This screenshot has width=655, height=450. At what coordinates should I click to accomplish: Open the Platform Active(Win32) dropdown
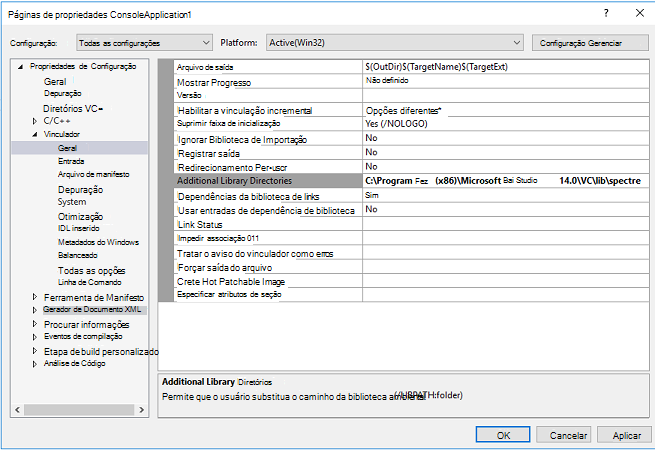(x=394, y=43)
